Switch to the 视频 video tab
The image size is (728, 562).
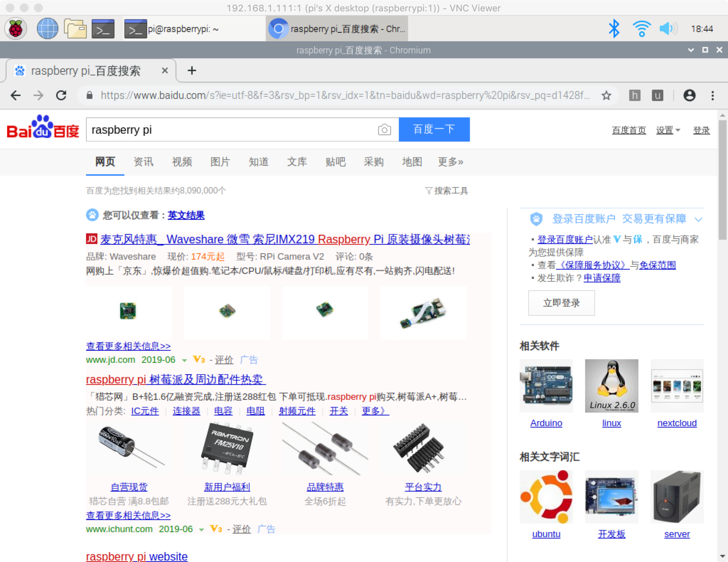pyautogui.click(x=182, y=162)
